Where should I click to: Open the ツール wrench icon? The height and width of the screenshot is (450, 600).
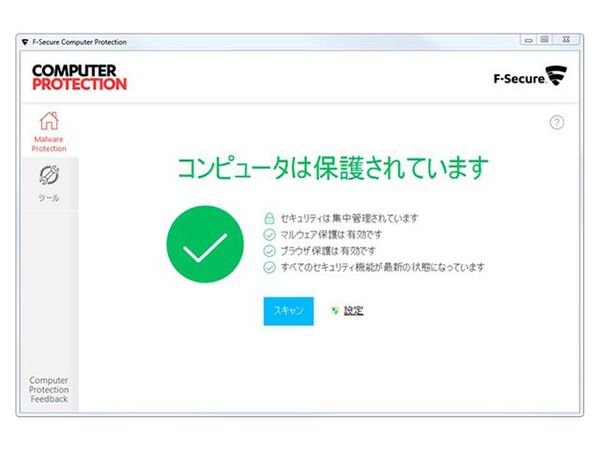[49, 175]
